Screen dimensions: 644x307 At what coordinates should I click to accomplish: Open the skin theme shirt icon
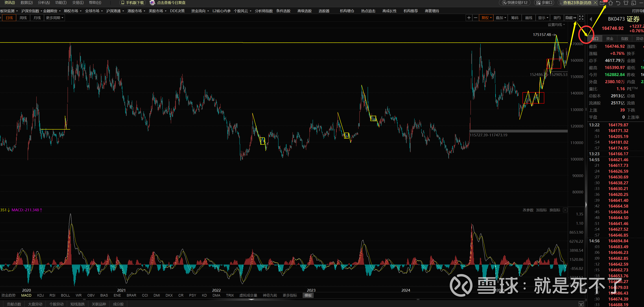click(x=626, y=3)
